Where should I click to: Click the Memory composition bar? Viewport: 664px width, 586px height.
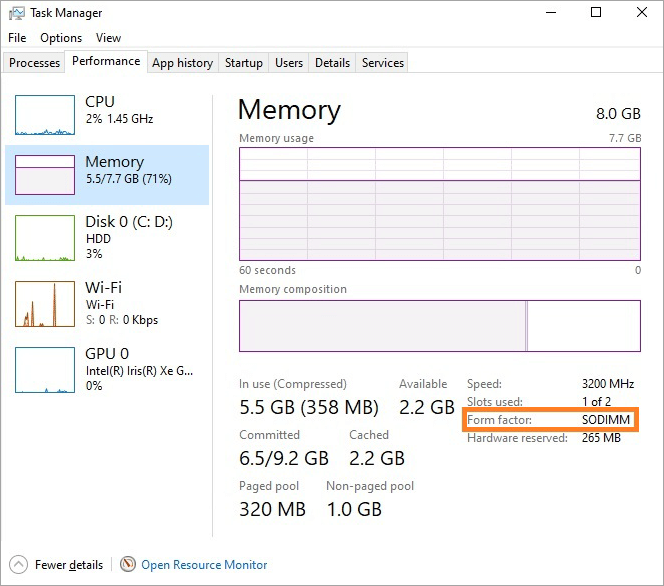point(440,326)
